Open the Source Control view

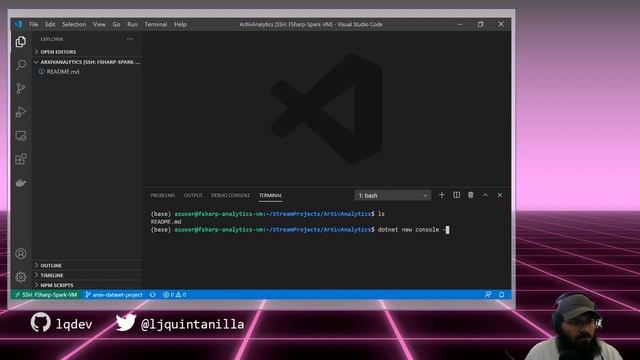(x=21, y=88)
